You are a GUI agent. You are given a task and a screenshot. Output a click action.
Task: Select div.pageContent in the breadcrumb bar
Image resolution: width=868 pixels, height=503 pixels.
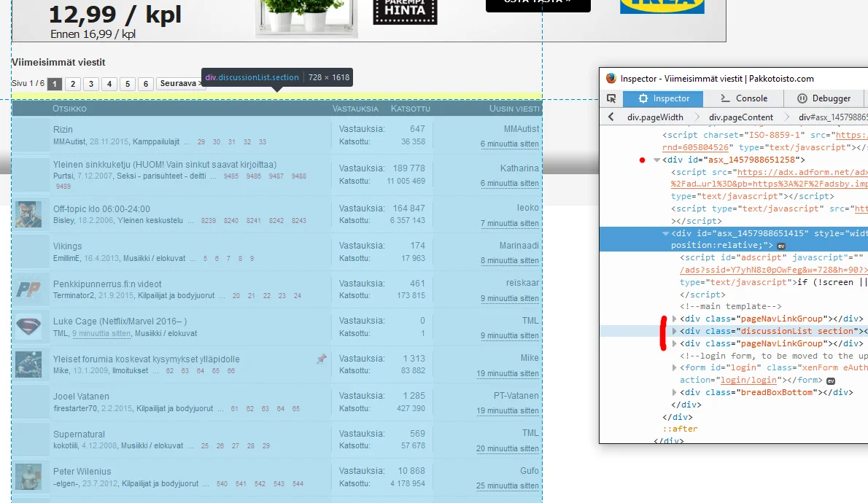740,117
